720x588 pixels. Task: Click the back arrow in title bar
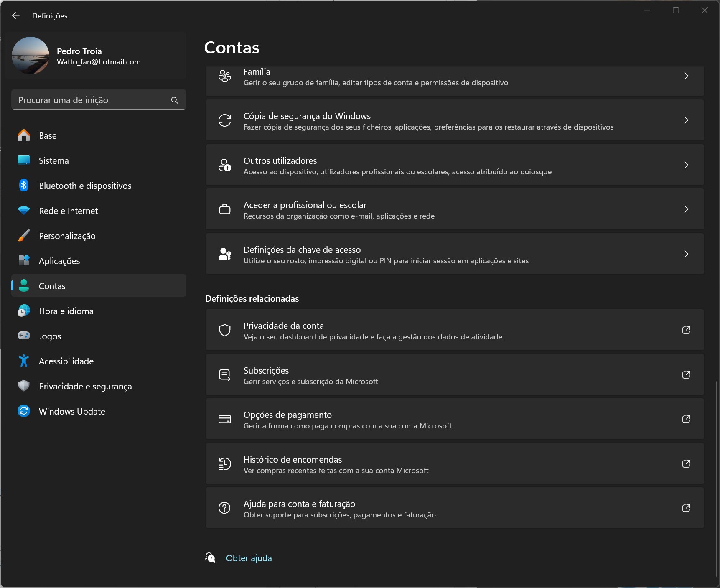[x=16, y=15]
